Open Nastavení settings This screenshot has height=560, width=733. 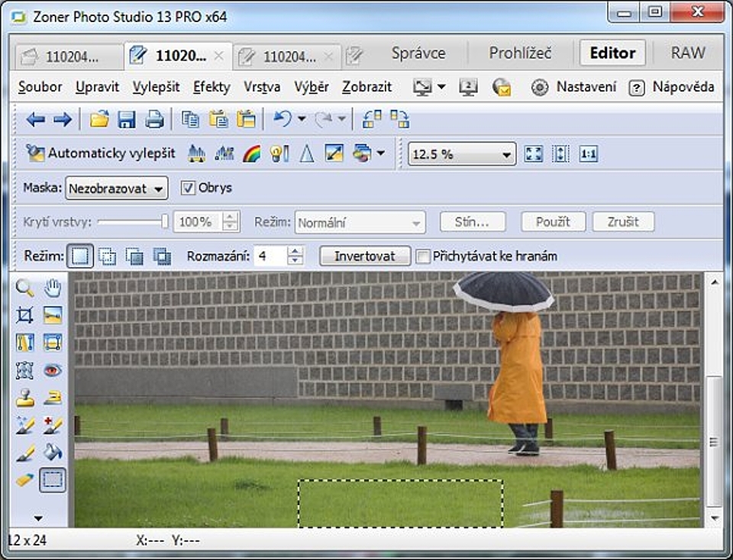(574, 87)
